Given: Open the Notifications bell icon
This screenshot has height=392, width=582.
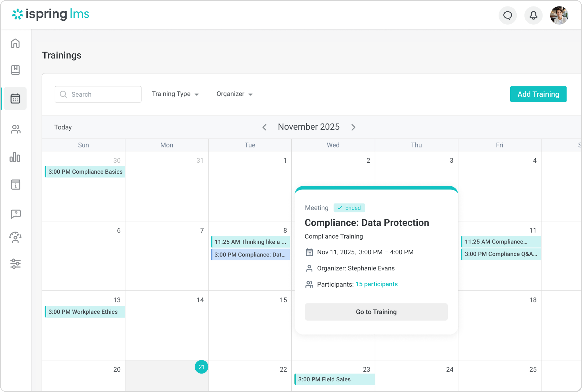Looking at the screenshot, I should click(533, 15).
